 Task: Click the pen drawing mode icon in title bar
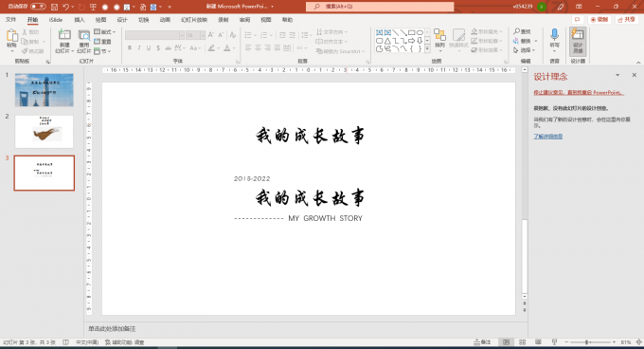pyautogui.click(x=561, y=7)
